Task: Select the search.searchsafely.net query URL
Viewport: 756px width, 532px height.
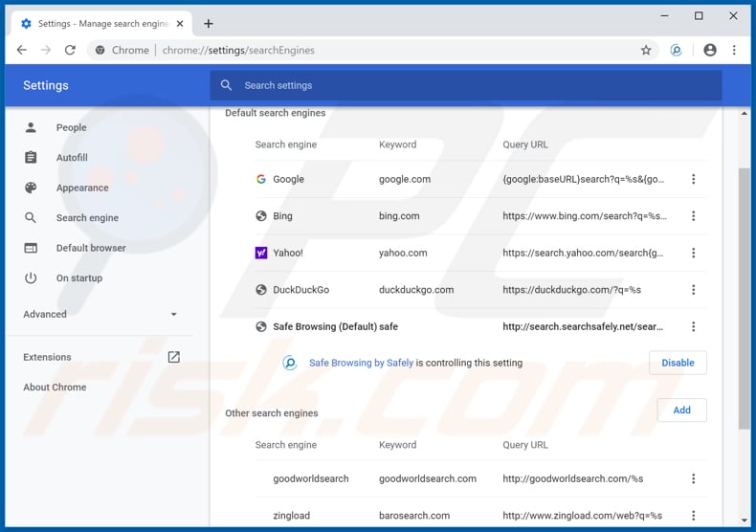Action: (583, 326)
